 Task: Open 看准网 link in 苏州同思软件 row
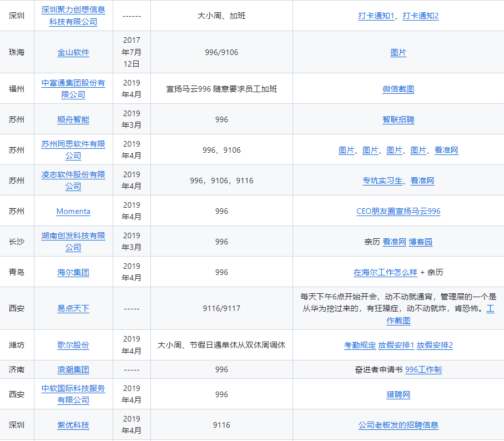446,150
